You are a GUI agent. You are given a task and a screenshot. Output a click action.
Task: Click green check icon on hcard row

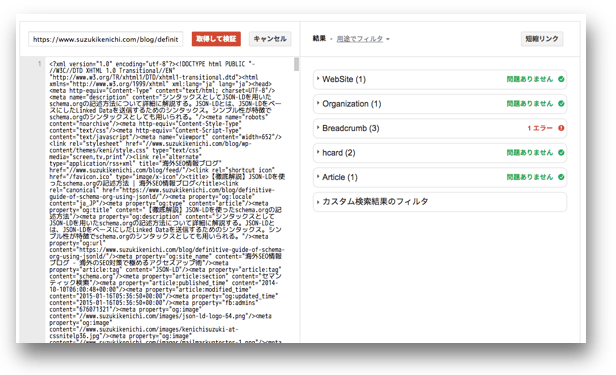pyautogui.click(x=561, y=153)
